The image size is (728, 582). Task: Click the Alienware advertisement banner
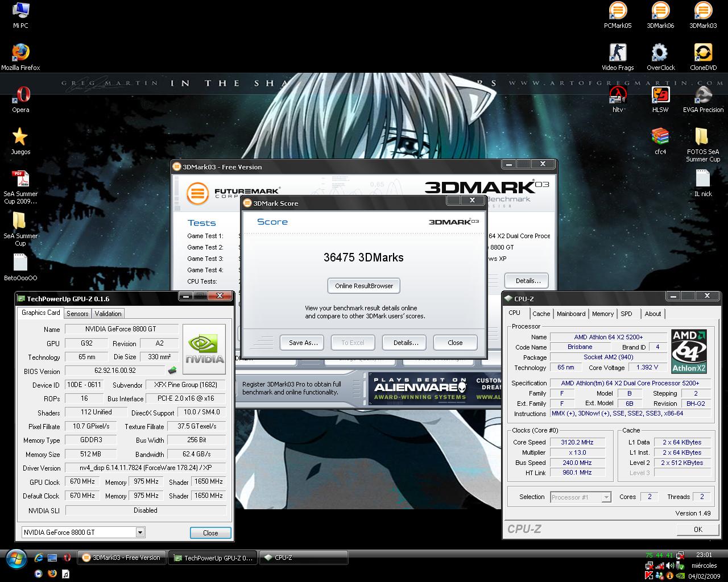[x=435, y=388]
